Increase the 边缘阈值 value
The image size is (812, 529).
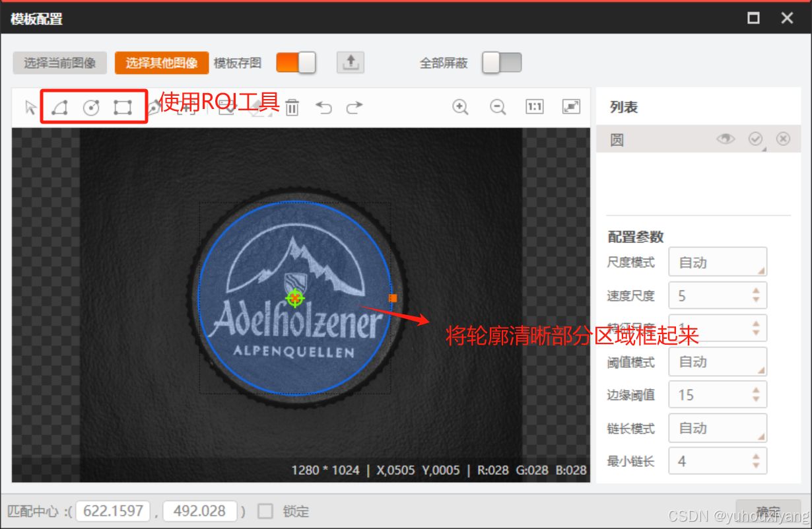coord(757,390)
